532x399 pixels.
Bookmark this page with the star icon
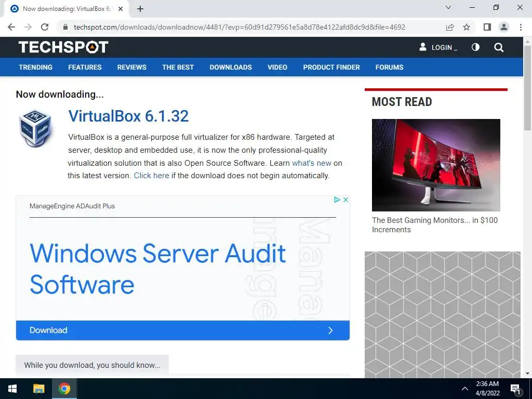(467, 27)
